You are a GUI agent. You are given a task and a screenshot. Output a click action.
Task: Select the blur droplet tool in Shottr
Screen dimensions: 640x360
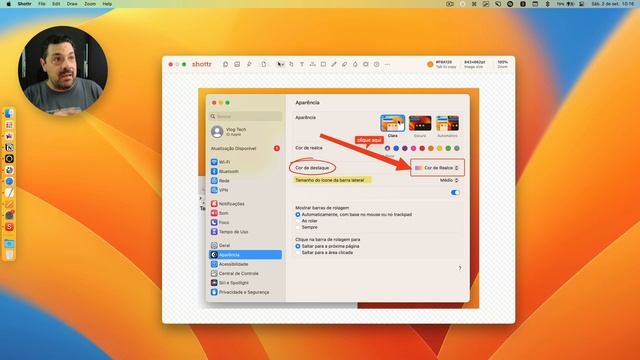[355, 64]
